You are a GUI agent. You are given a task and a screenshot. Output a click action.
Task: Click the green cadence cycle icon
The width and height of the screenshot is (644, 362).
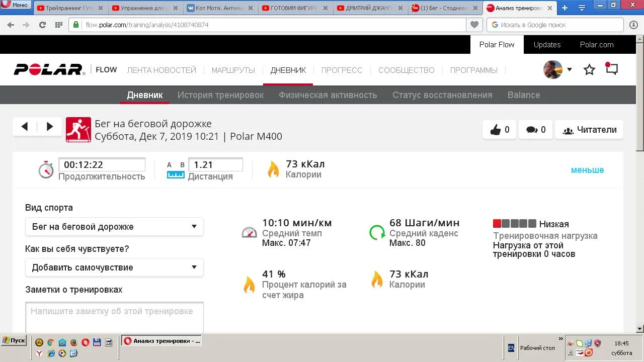pyautogui.click(x=377, y=232)
